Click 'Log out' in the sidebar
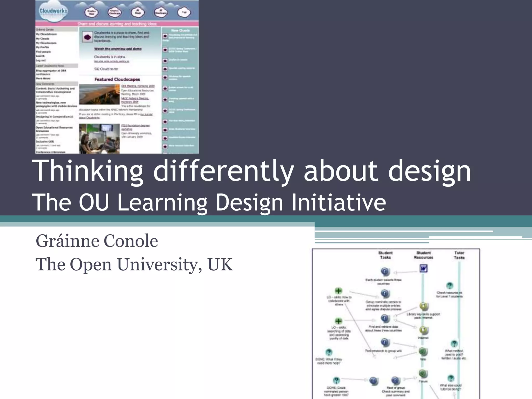The width and height of the screenshot is (532, 399). pyautogui.click(x=41, y=60)
